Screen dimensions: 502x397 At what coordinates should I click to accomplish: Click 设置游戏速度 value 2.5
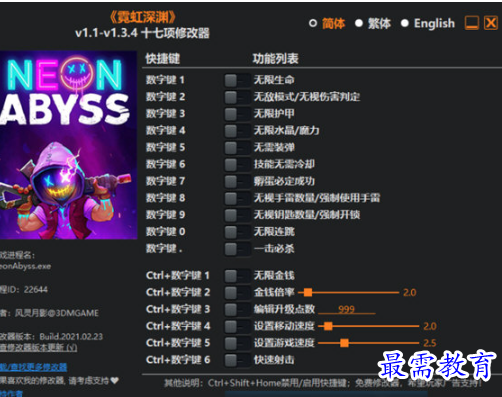click(x=430, y=343)
